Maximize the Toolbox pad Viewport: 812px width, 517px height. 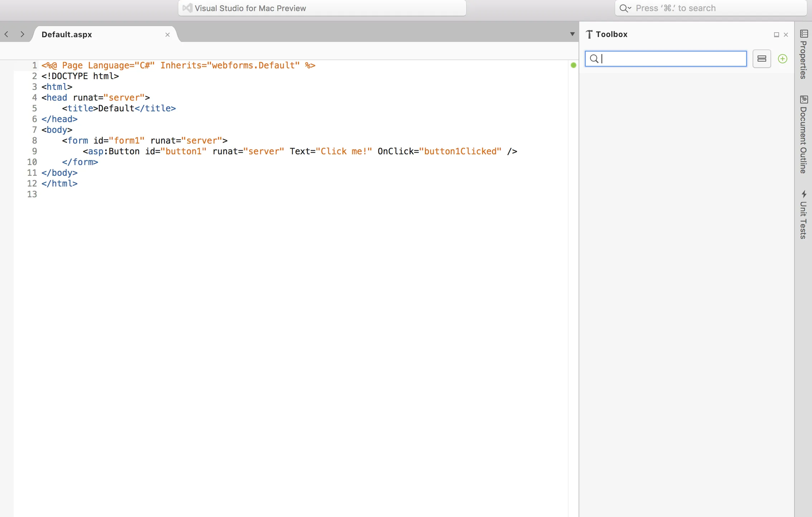coord(777,35)
